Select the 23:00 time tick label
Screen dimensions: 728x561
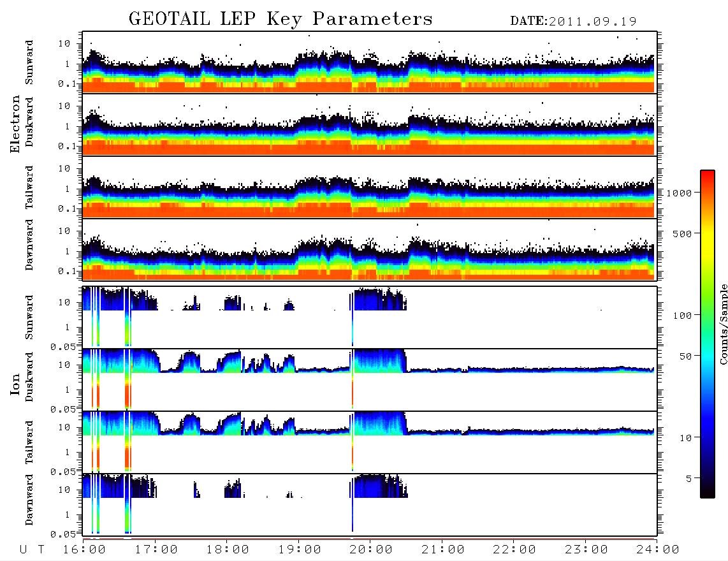586,550
